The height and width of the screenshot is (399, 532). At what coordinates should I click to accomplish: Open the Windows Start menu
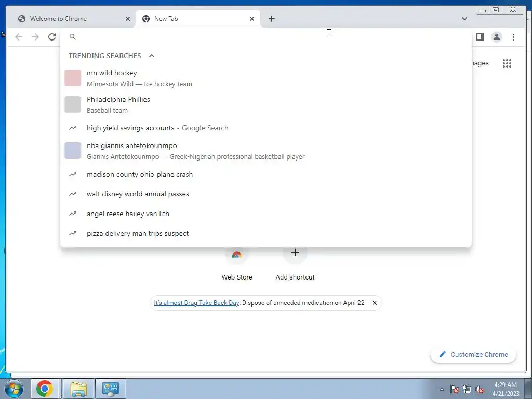click(x=14, y=389)
